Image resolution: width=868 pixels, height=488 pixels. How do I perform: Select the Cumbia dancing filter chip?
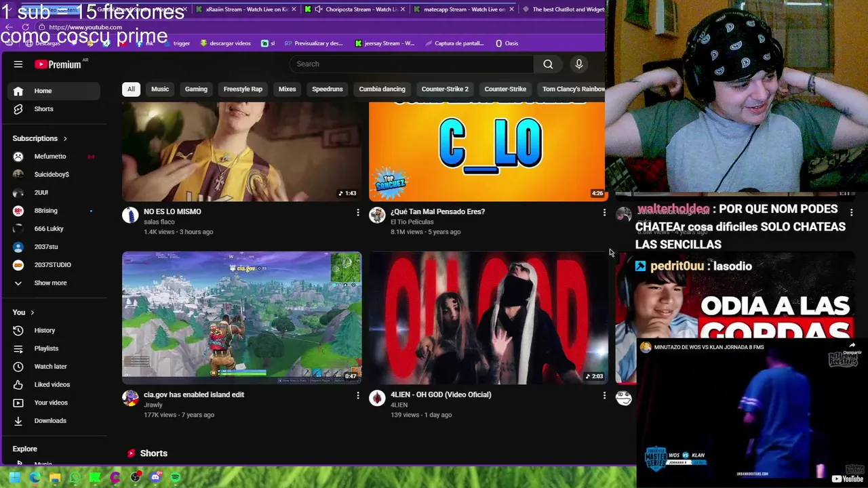tap(382, 89)
